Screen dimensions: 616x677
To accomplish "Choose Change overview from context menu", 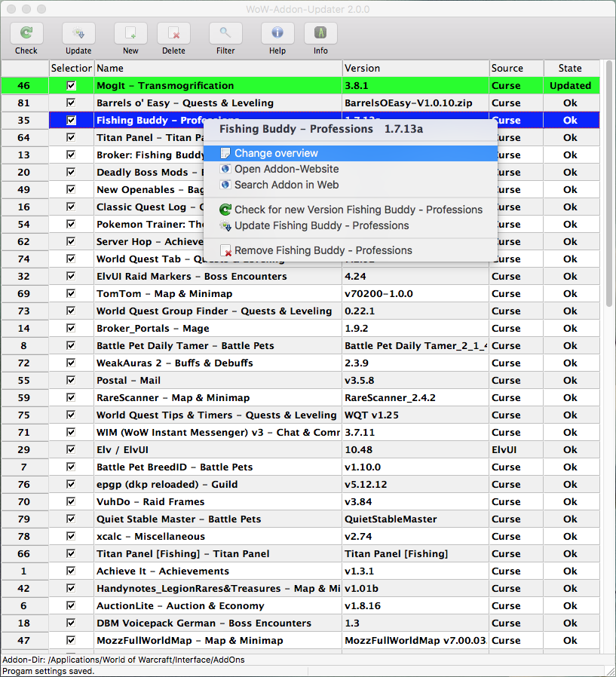I will pos(351,153).
